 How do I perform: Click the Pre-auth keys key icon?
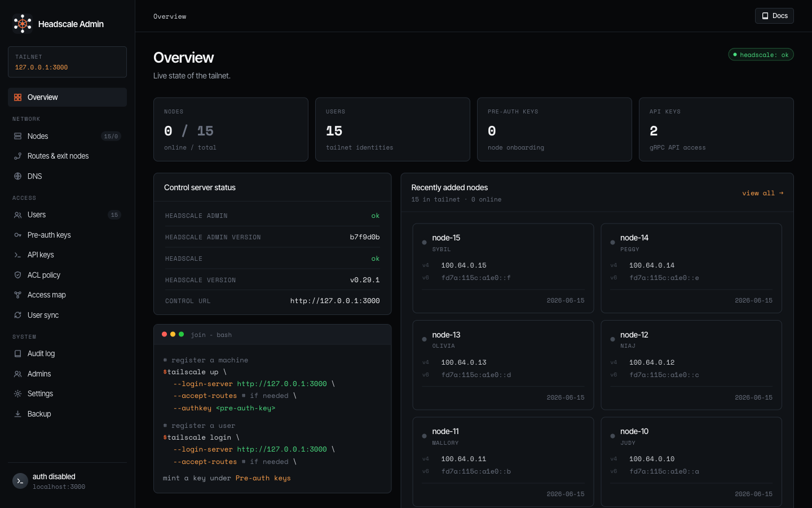tap(17, 235)
